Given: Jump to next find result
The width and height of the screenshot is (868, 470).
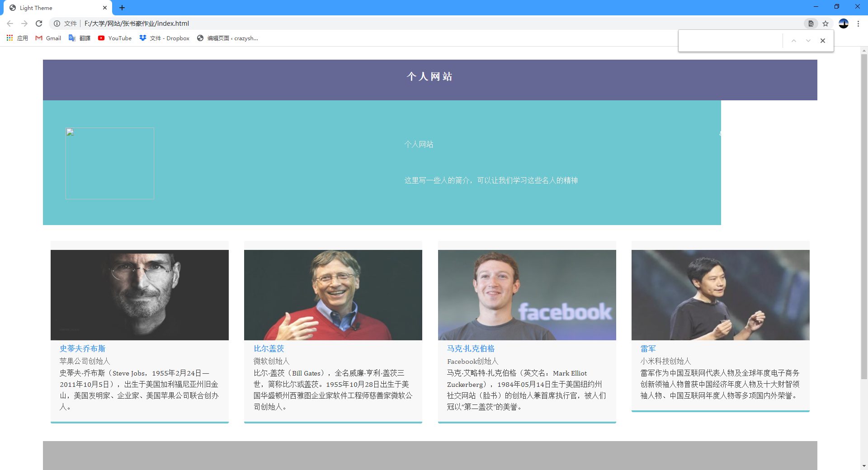Looking at the screenshot, I should click(x=808, y=41).
